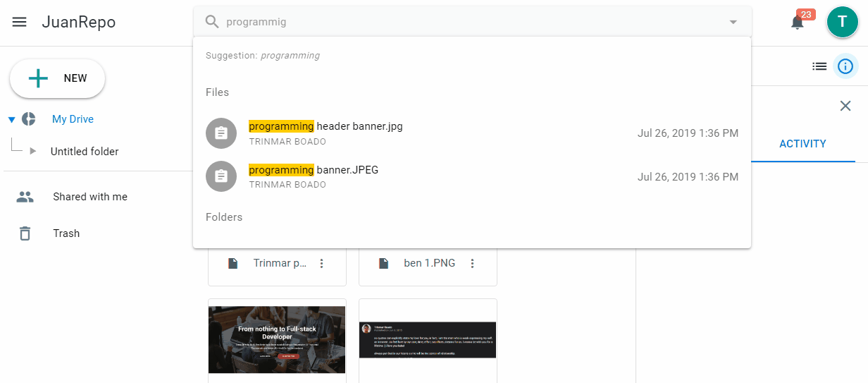Screen dimensions: 868x383
Task: Open programming header banner.jpg result
Action: pyautogui.click(x=472, y=133)
